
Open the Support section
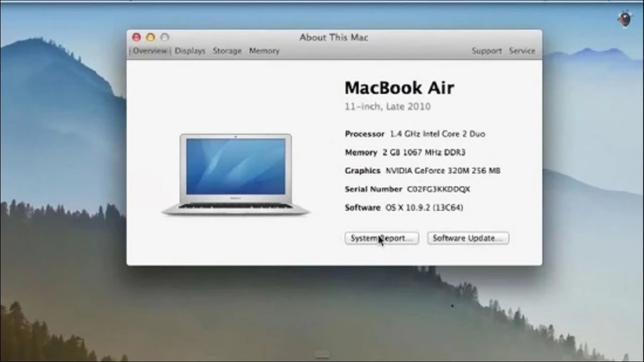pos(487,51)
